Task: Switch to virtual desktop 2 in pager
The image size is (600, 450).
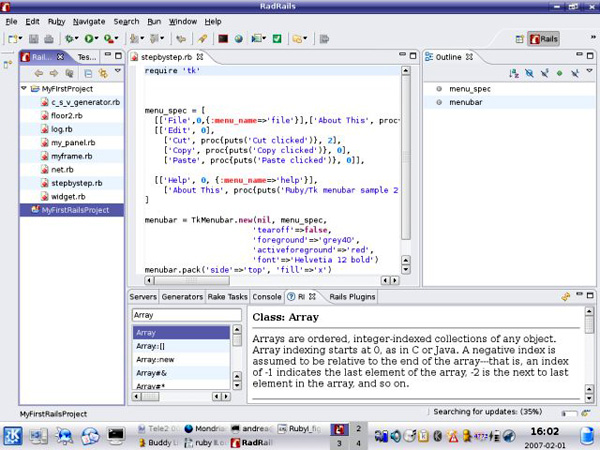Action: pos(359,429)
